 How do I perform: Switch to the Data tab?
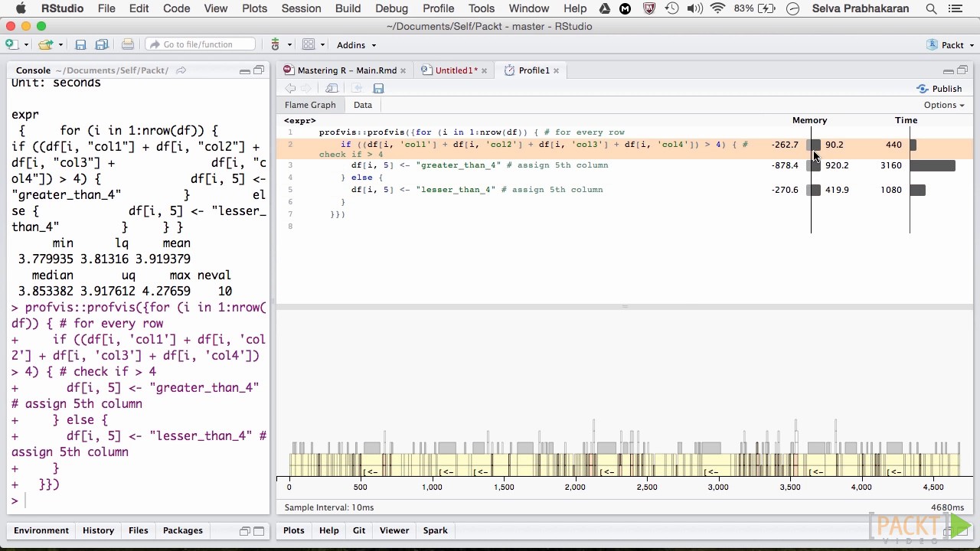[x=363, y=105]
